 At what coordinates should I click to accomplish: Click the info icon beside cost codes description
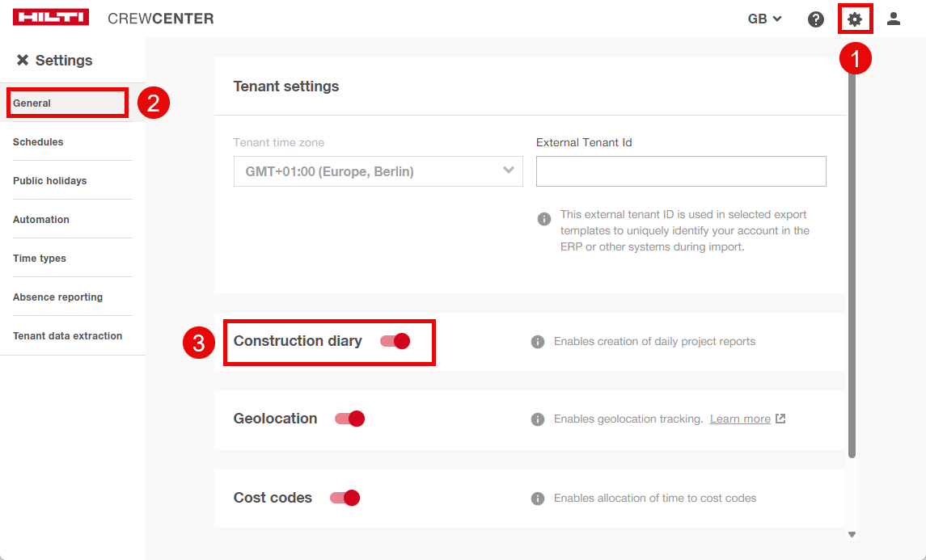[x=538, y=499]
